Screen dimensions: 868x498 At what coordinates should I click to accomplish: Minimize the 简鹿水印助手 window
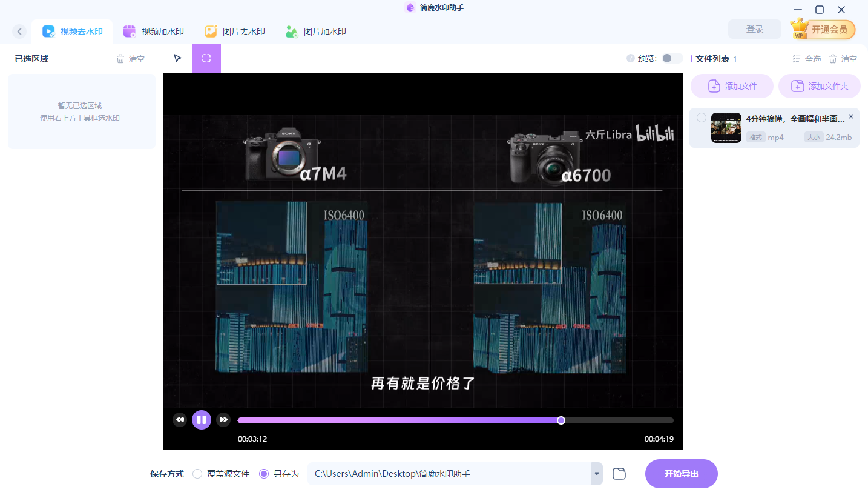(x=798, y=10)
